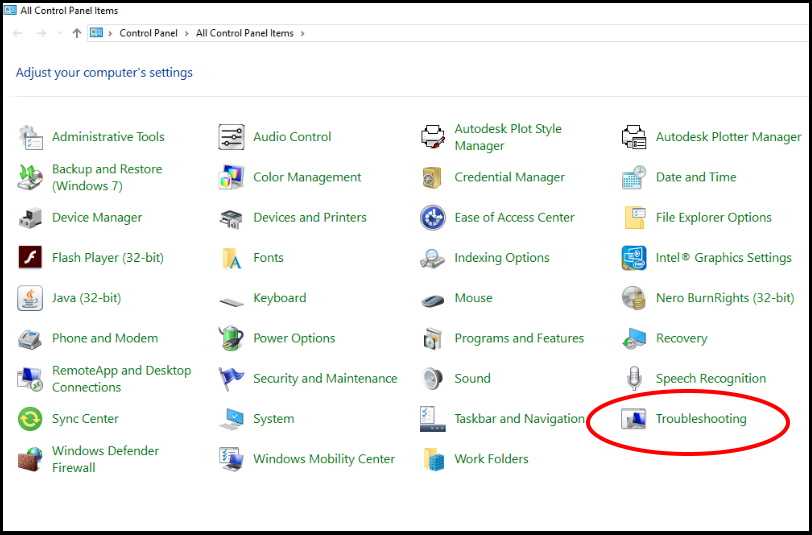Screen dimensions: 812x535
Task: Open the Power Options link
Action: 294,339
